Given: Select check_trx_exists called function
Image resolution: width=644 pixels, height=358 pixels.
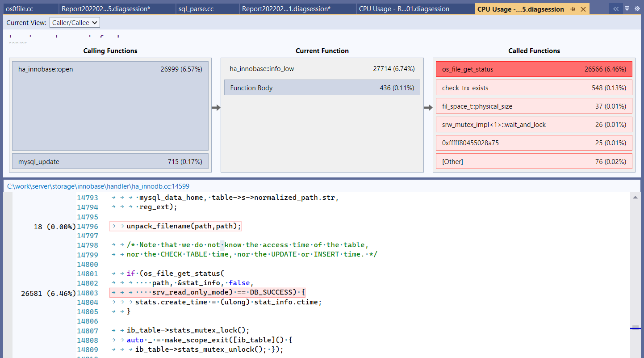Looking at the screenshot, I should tap(534, 88).
